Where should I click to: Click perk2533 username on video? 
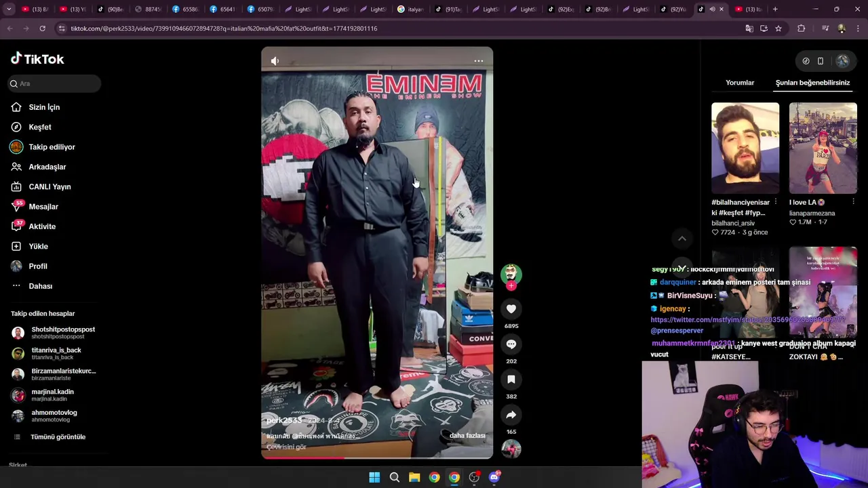[x=284, y=421]
